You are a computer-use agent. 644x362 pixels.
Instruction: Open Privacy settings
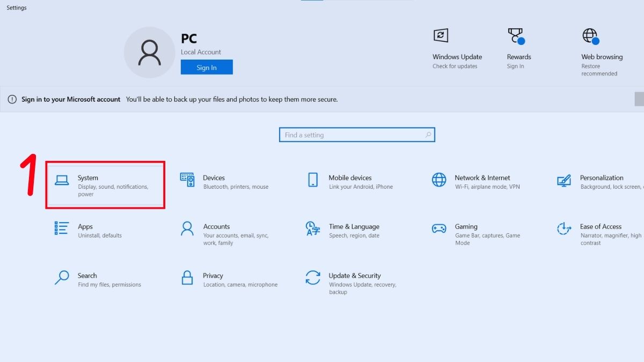tap(224, 279)
